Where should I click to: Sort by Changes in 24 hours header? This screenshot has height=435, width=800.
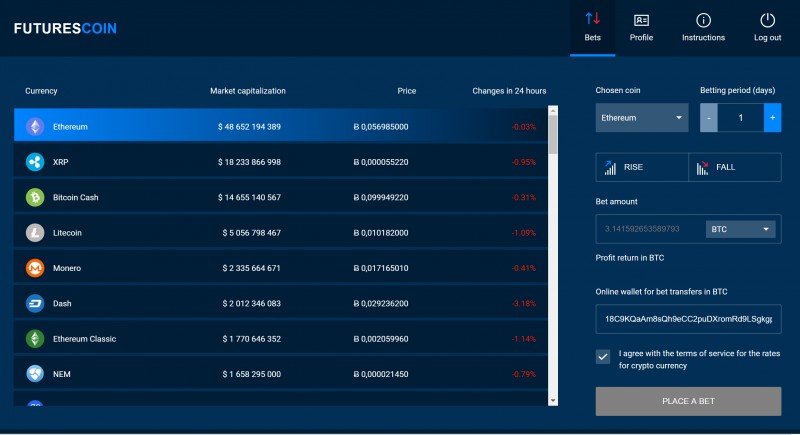pos(509,91)
